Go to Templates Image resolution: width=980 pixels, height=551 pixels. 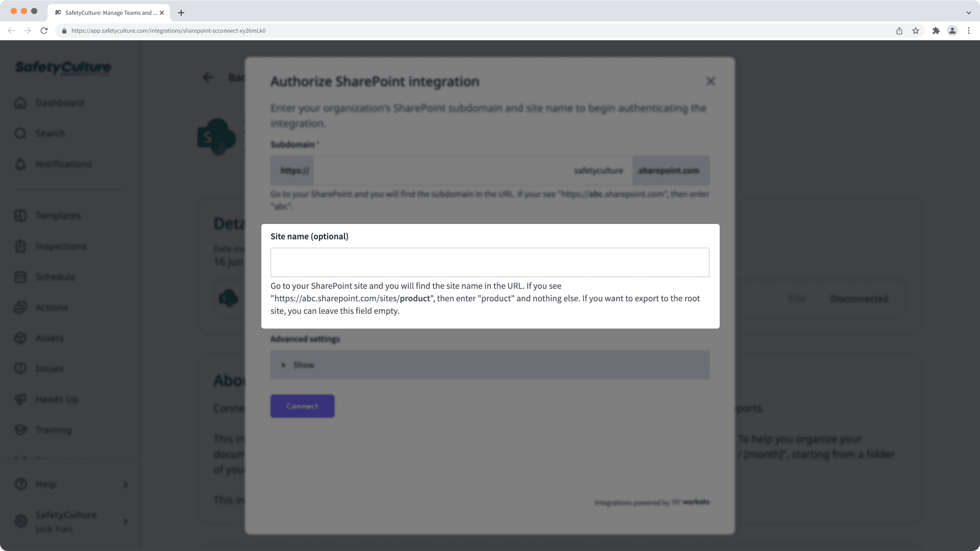point(57,215)
